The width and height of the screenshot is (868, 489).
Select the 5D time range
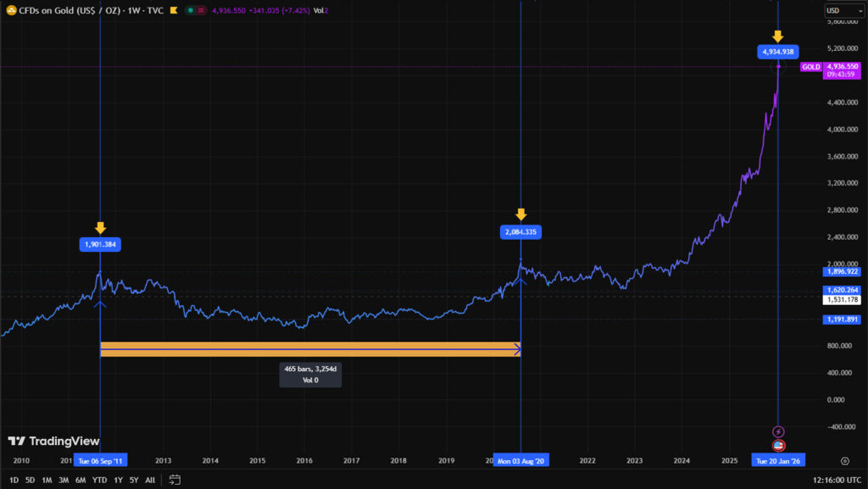[x=30, y=481]
